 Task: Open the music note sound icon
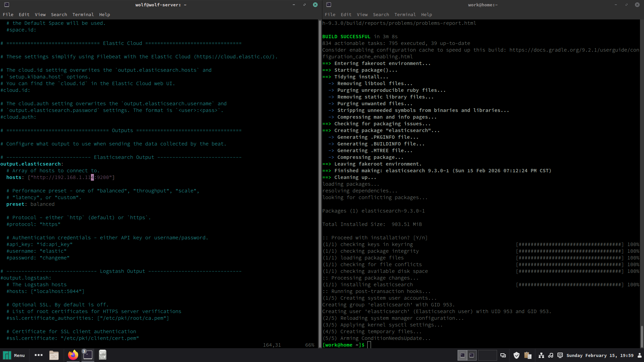point(551,355)
